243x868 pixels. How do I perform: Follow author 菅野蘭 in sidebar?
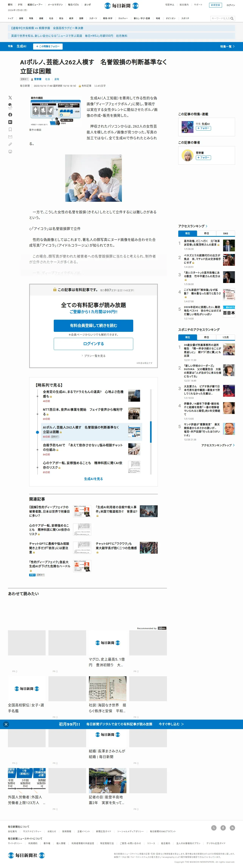[203, 158]
